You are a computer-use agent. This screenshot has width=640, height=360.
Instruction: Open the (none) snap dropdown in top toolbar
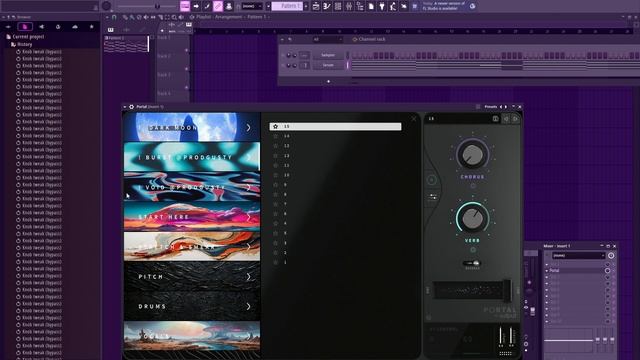coord(252,6)
